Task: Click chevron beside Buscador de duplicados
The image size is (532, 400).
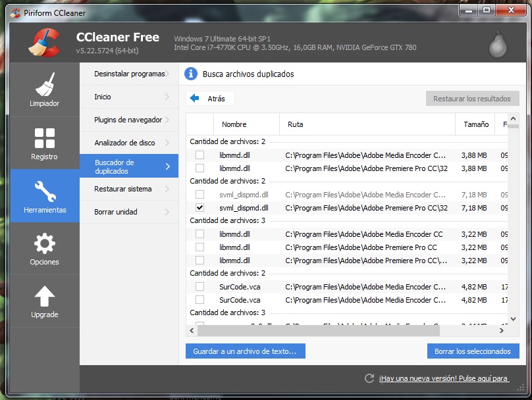Action: [168, 166]
